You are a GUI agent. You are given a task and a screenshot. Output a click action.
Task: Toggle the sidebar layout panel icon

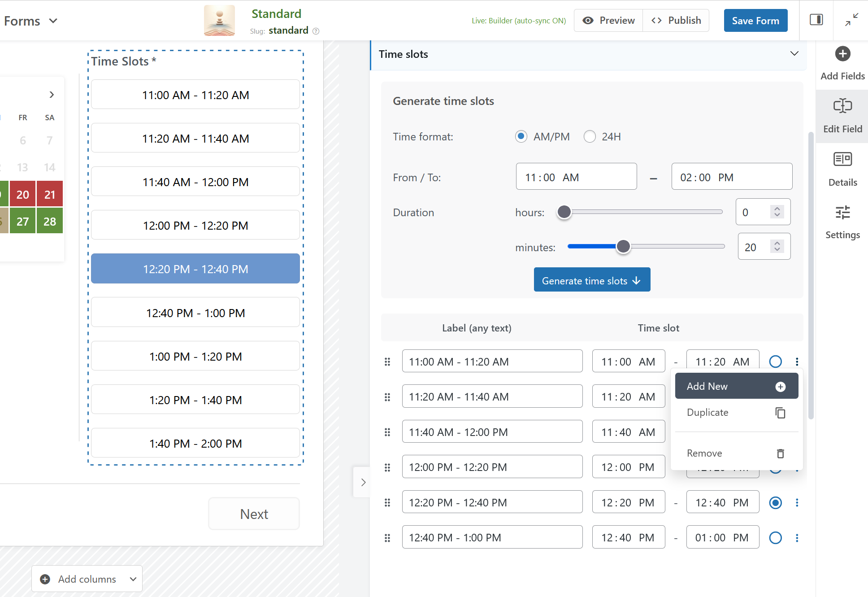click(x=816, y=20)
